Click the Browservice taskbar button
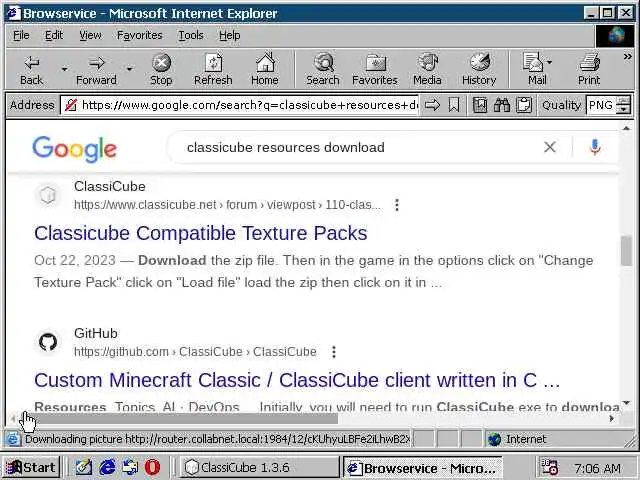 [422, 468]
